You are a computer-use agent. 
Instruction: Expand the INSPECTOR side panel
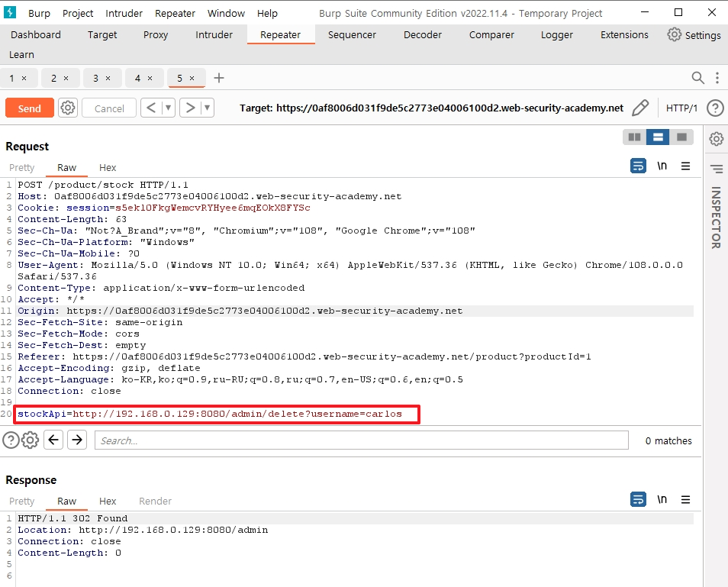tap(716, 218)
